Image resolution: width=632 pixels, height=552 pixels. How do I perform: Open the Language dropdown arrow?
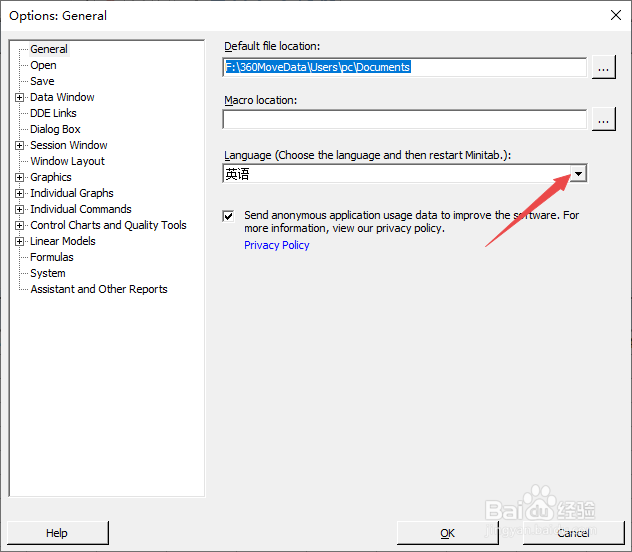coord(578,174)
